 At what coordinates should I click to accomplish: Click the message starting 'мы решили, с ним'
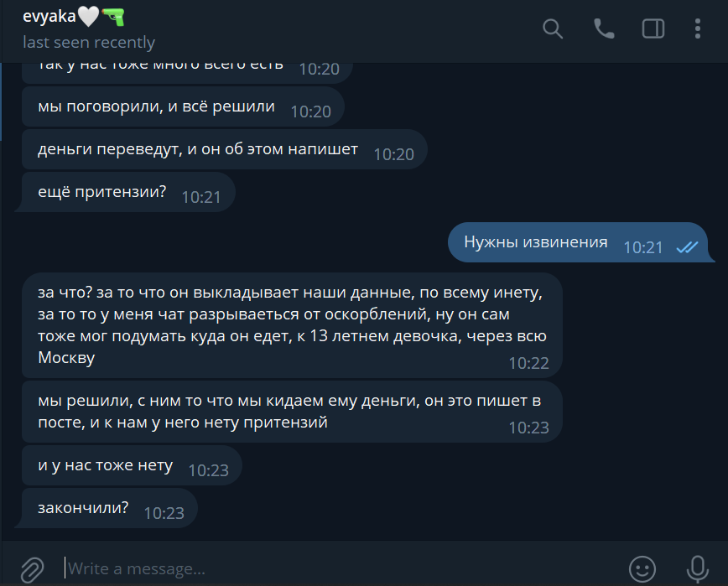coord(292,412)
